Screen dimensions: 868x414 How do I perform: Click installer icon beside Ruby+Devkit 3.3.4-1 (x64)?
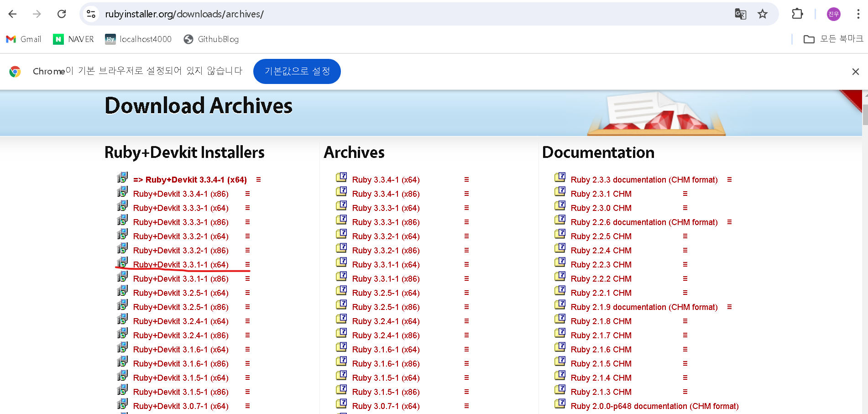(x=122, y=178)
